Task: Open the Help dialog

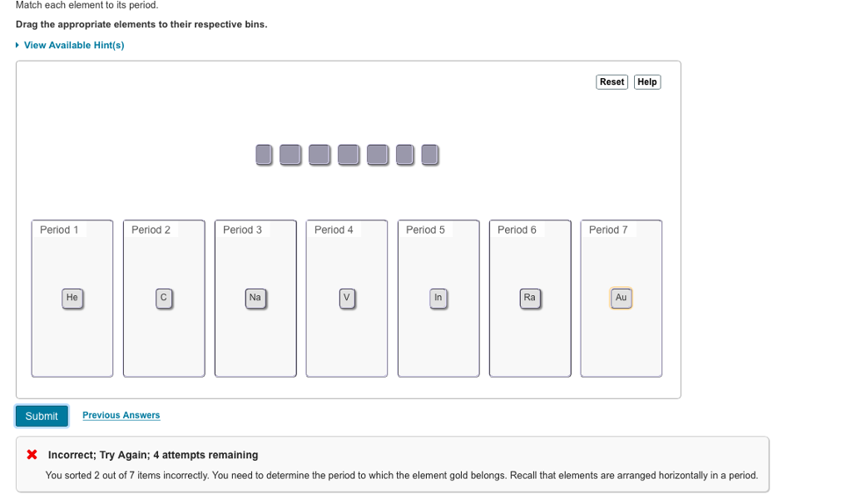Action: pos(647,82)
